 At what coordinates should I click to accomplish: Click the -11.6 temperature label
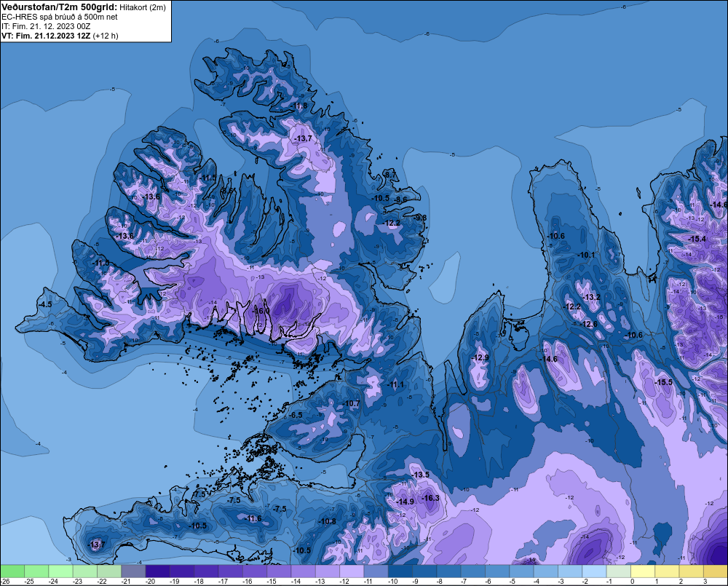pos(253,519)
